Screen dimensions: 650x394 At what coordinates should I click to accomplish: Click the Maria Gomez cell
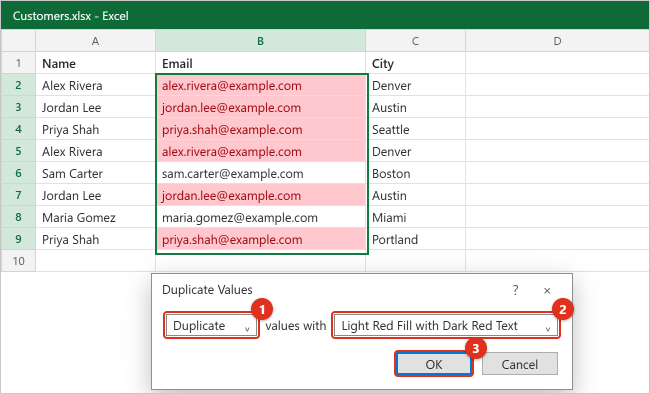pyautogui.click(x=95, y=217)
